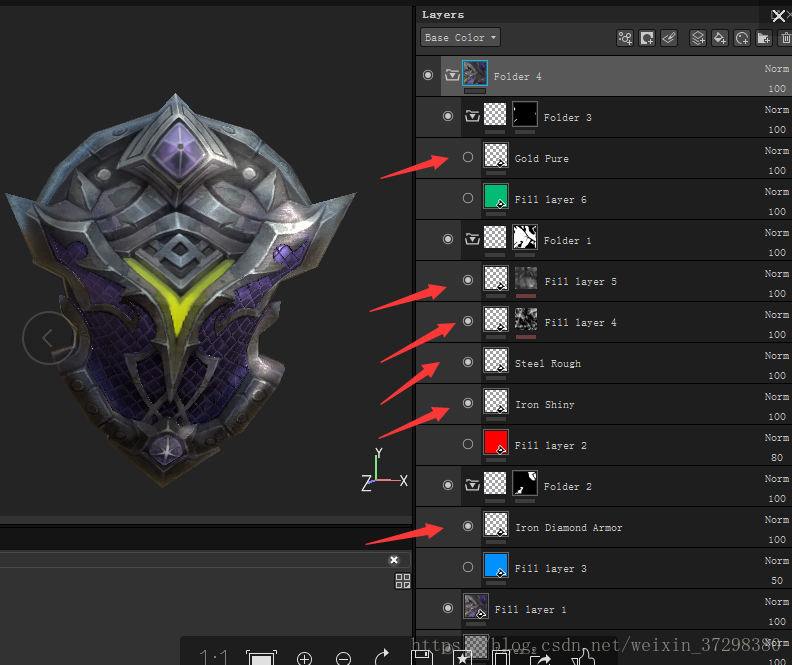Click the 1:1 actual size button

click(213, 657)
